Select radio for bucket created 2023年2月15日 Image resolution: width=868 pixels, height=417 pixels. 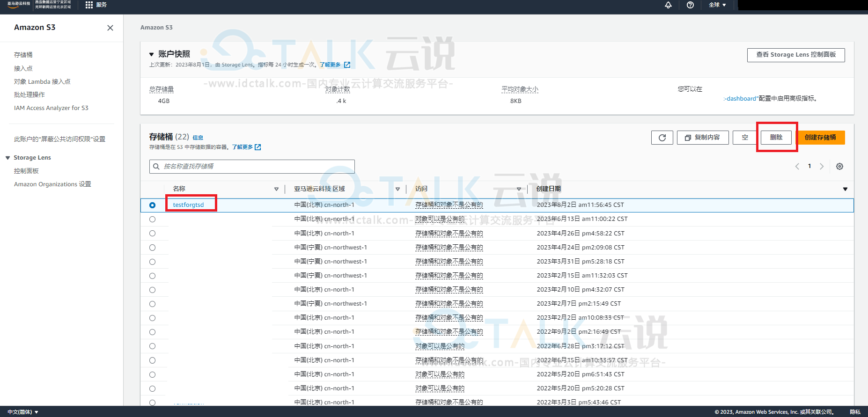(152, 276)
